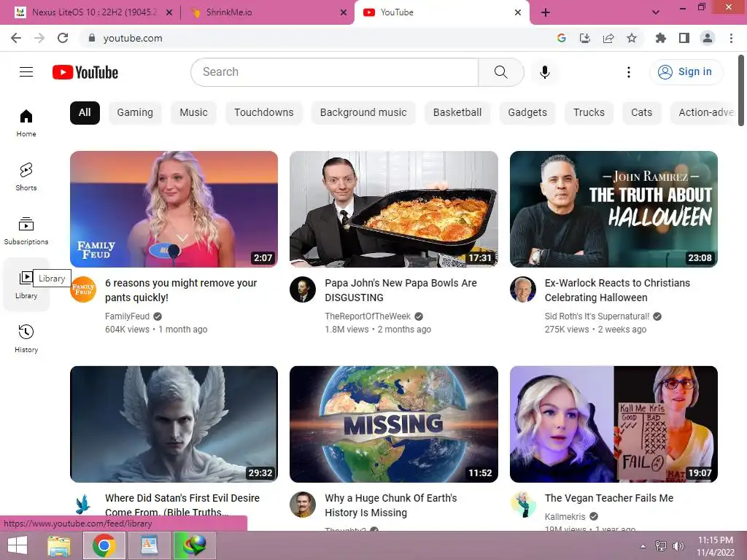The width and height of the screenshot is (747, 560).
Task: Click the page vertical scrollbar
Action: click(741, 90)
